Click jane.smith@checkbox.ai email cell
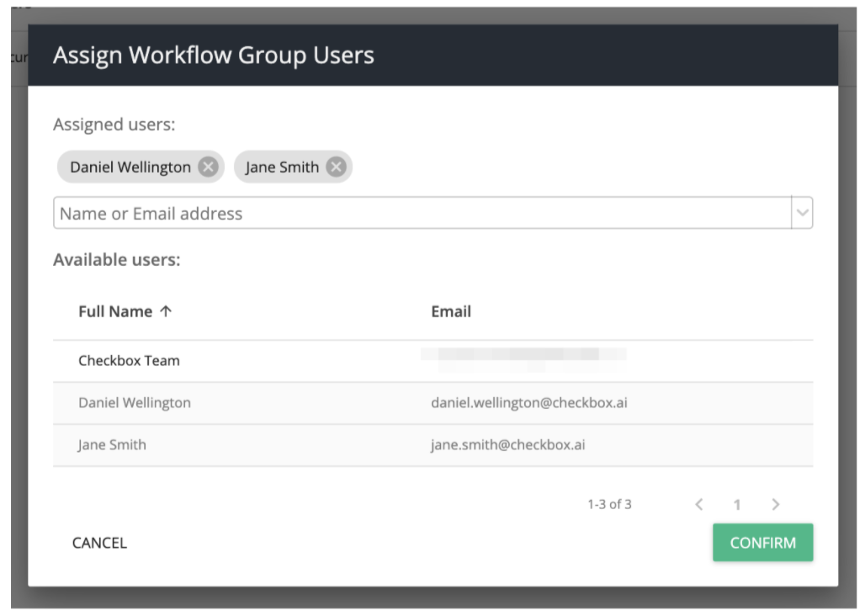The height and width of the screenshot is (616, 865). [x=507, y=445]
